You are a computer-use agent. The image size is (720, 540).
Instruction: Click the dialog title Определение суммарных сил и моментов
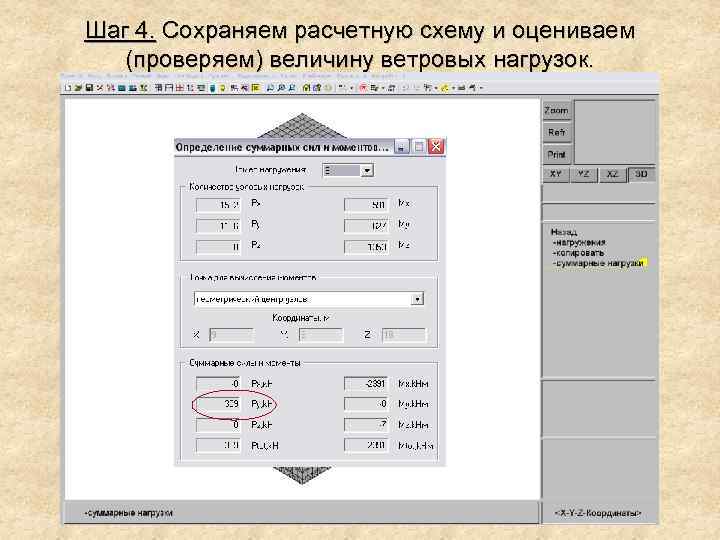[x=282, y=147]
